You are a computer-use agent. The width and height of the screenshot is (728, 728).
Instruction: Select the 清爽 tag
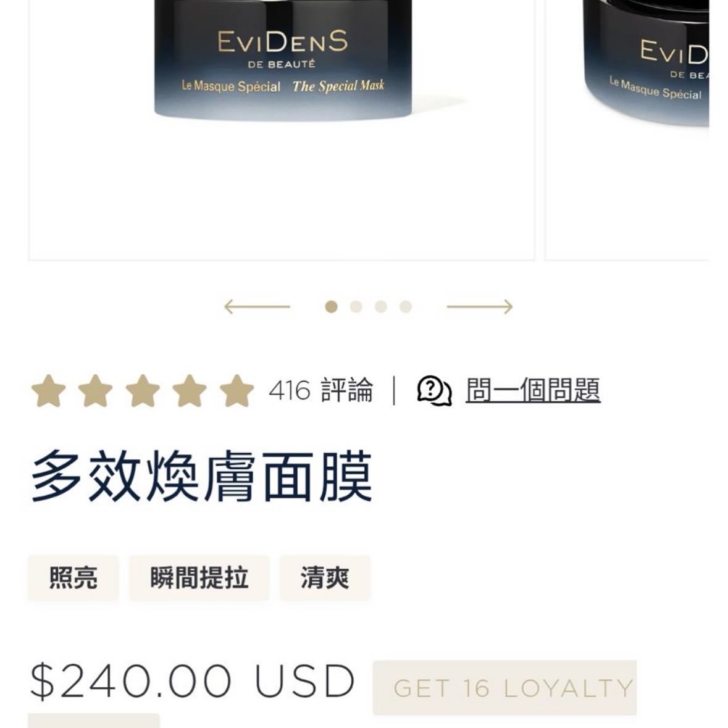pos(325,578)
